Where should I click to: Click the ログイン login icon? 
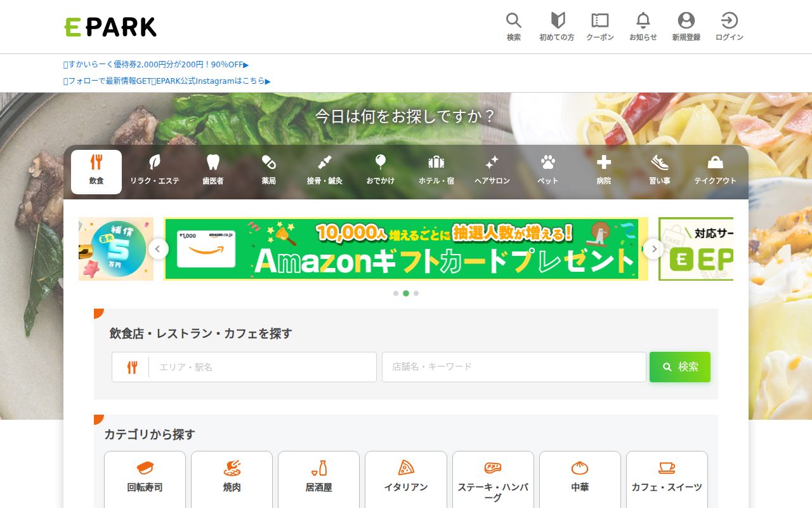[730, 27]
